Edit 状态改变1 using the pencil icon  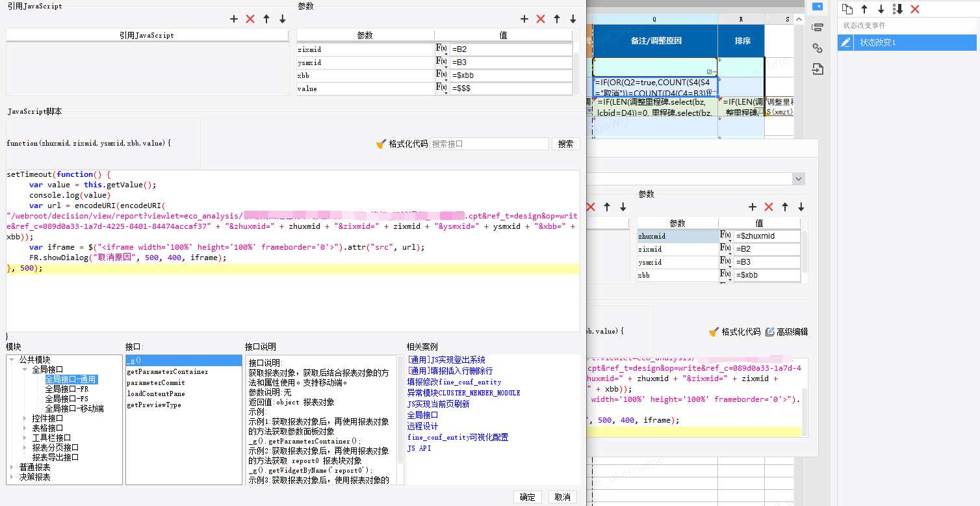click(845, 42)
